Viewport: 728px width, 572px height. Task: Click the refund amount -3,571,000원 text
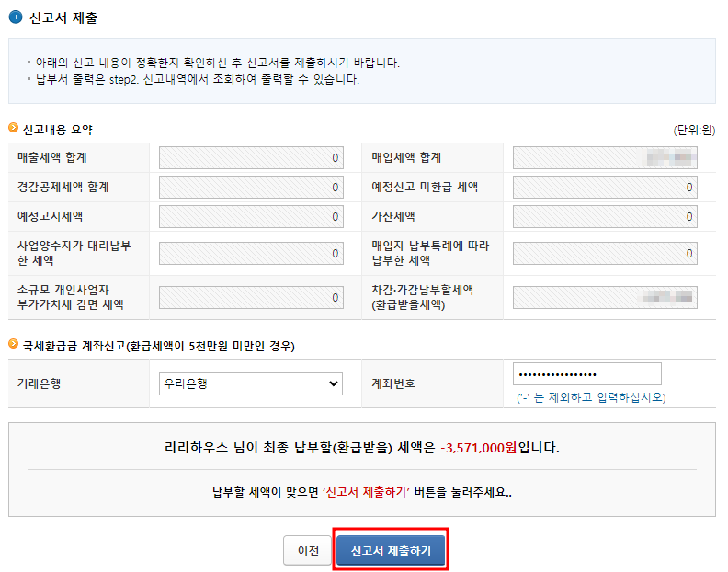tap(479, 448)
